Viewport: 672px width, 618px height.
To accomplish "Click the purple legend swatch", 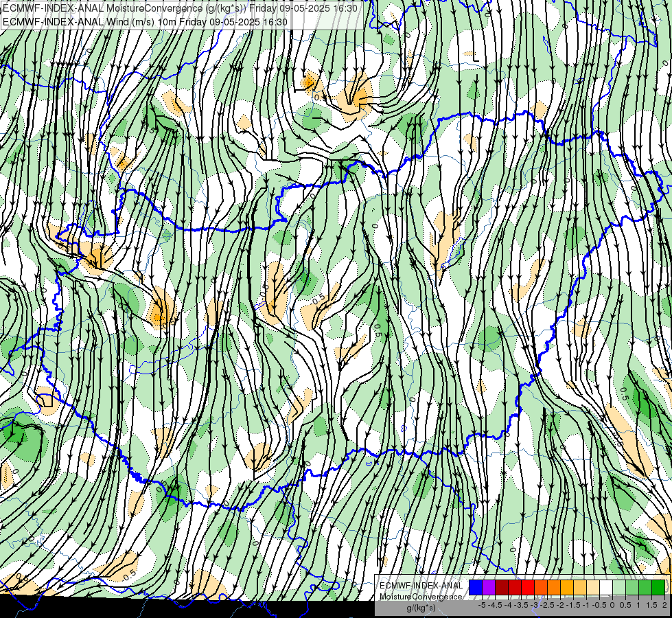I will [x=489, y=587].
